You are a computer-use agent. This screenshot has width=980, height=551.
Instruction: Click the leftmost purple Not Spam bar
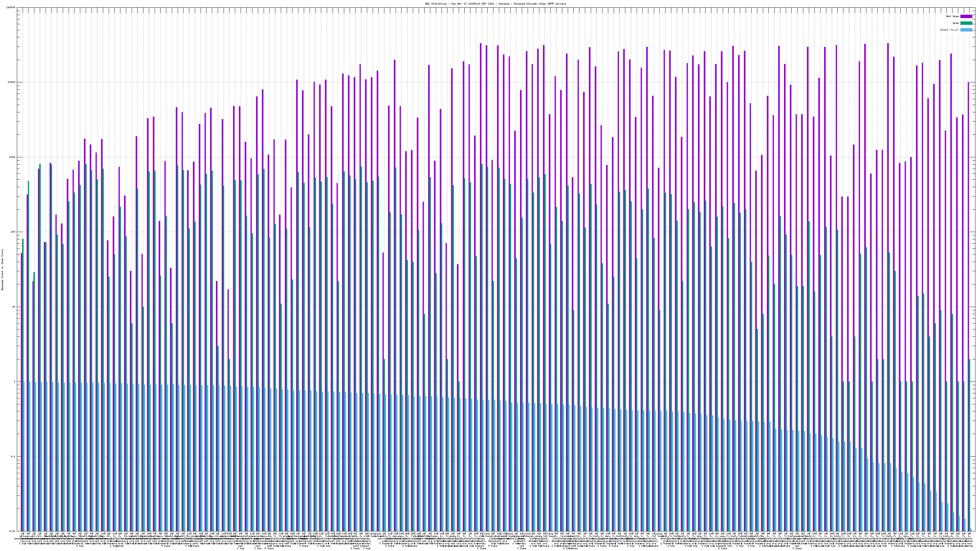pyautogui.click(x=21, y=392)
